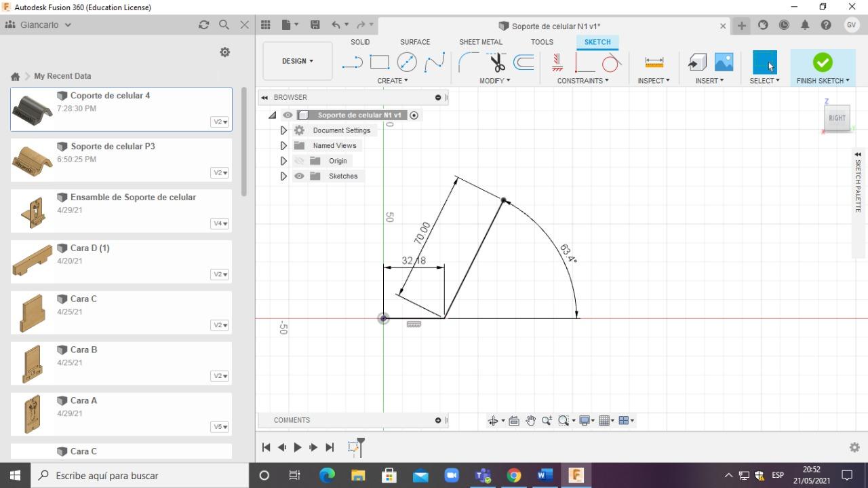The width and height of the screenshot is (868, 488).
Task: Click the RIGHT face of the ViewCube
Action: pos(837,118)
